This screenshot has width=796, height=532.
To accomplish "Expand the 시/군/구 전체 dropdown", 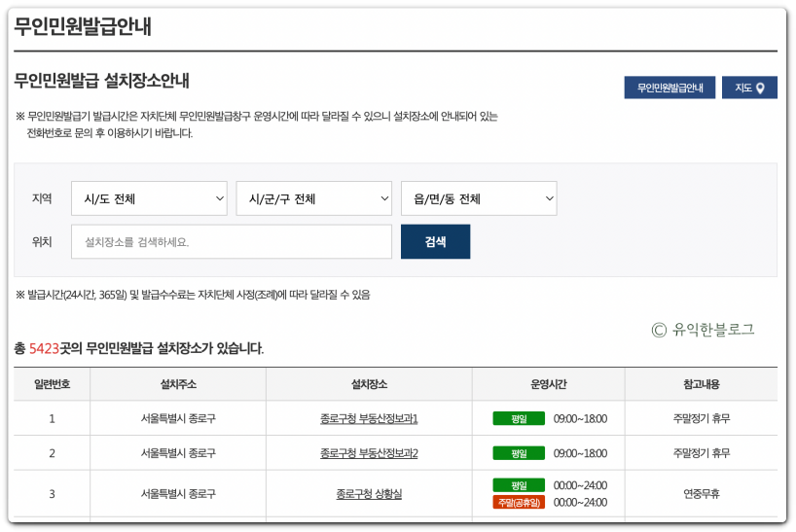I will tap(313, 198).
